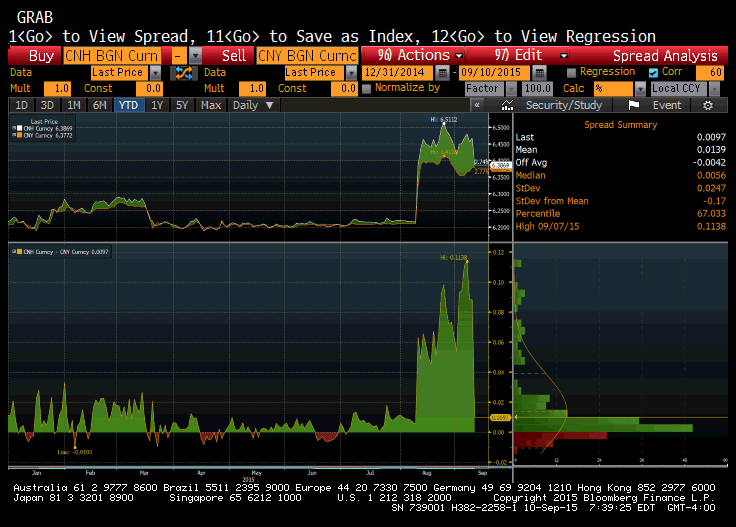
Task: Click the horizontal chart scrollbar under months
Action: 248,467
